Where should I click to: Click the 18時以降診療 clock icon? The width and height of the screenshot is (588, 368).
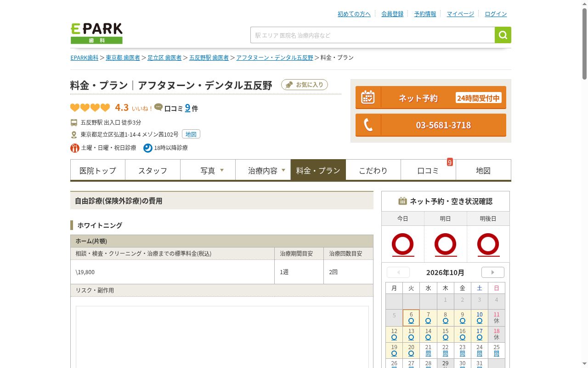(x=148, y=148)
